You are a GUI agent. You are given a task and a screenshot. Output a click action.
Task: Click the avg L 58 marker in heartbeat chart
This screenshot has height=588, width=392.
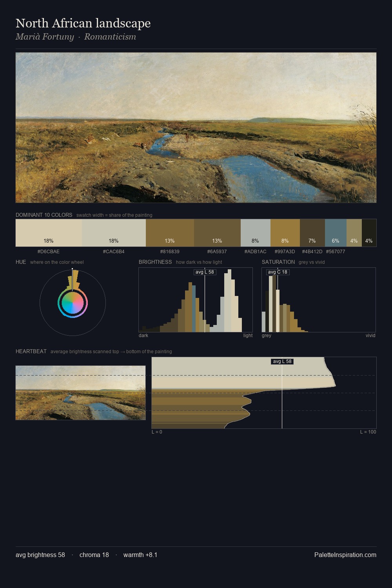point(282,361)
